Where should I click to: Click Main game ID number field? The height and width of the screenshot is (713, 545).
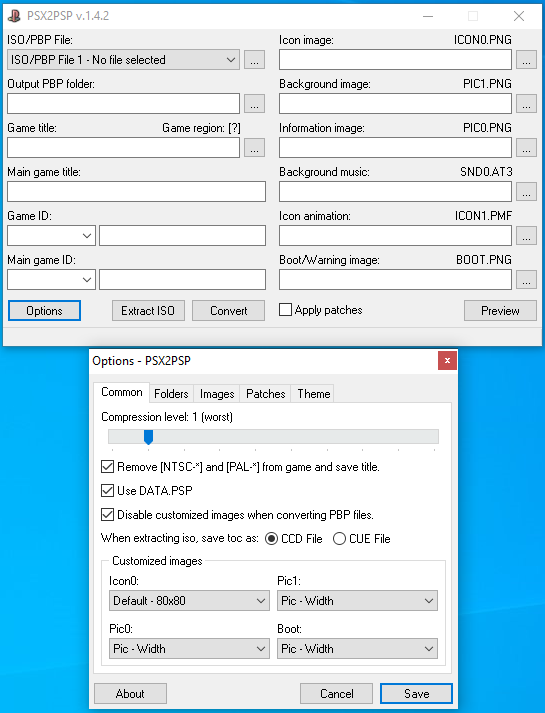(x=182, y=280)
